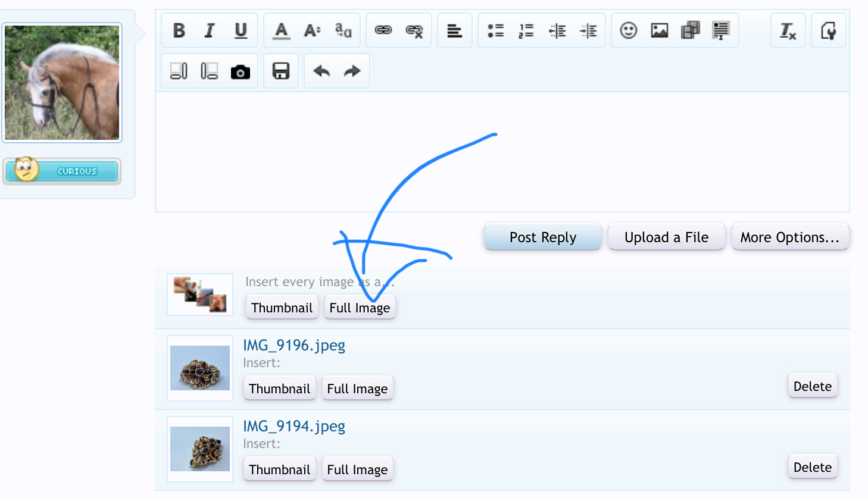Toggle underline formatting

click(241, 30)
